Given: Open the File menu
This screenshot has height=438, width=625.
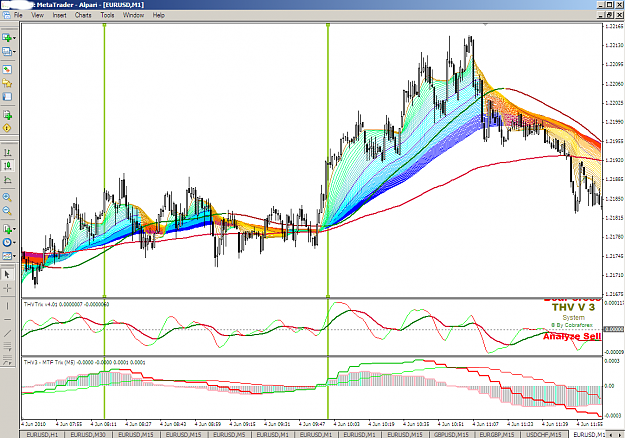Looking at the screenshot, I should pyautogui.click(x=18, y=15).
